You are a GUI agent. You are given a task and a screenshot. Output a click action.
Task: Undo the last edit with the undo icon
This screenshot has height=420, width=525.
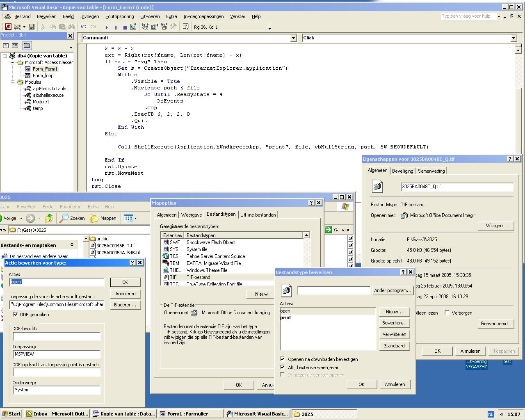coord(84,27)
